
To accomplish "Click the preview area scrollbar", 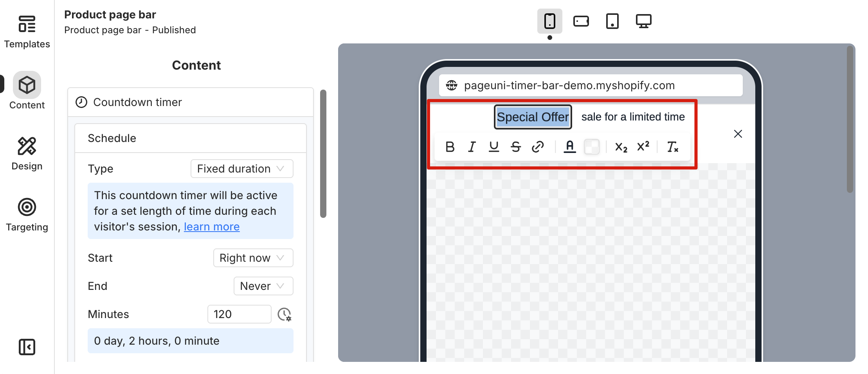I will tap(850, 119).
